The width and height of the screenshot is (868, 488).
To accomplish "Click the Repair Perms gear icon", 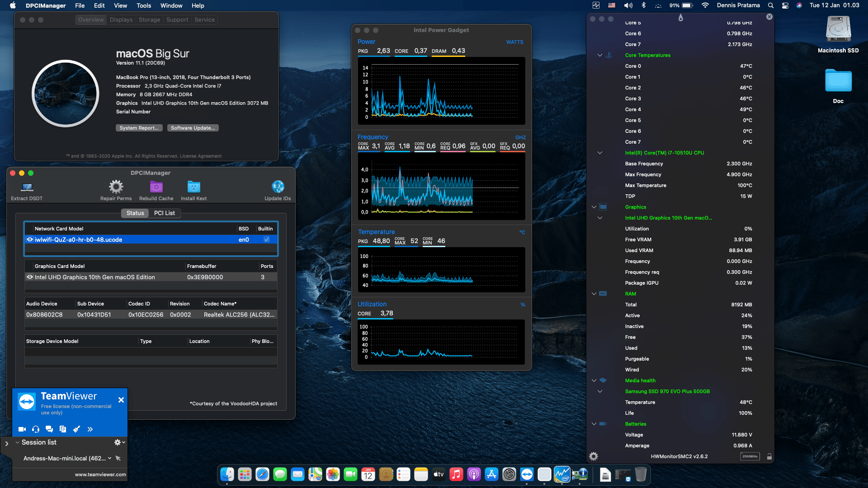I will pyautogui.click(x=116, y=186).
